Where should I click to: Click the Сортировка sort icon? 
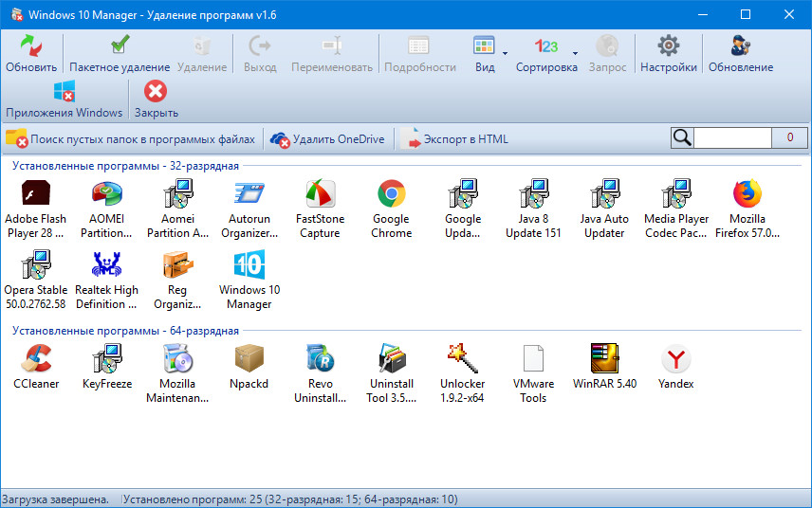(x=546, y=46)
